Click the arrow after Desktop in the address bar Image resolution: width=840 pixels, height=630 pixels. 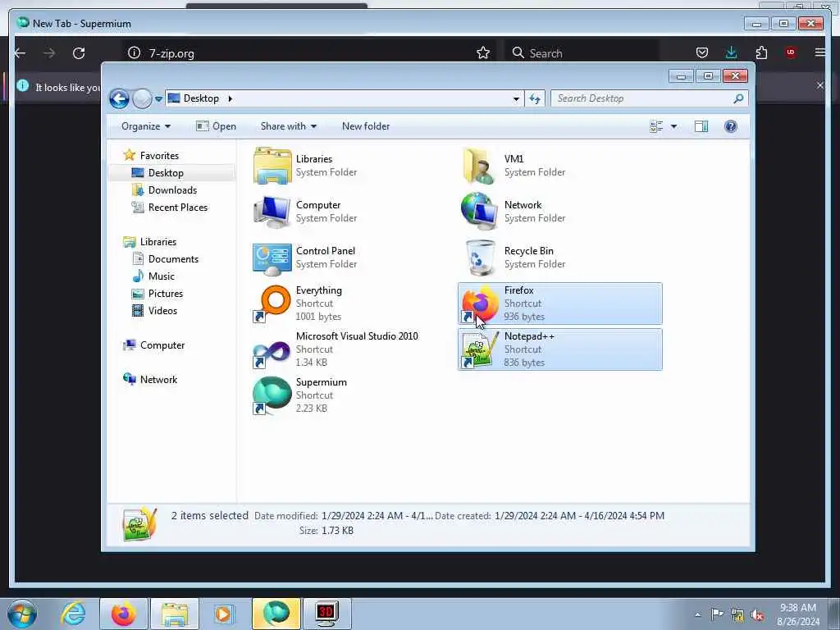[231, 98]
